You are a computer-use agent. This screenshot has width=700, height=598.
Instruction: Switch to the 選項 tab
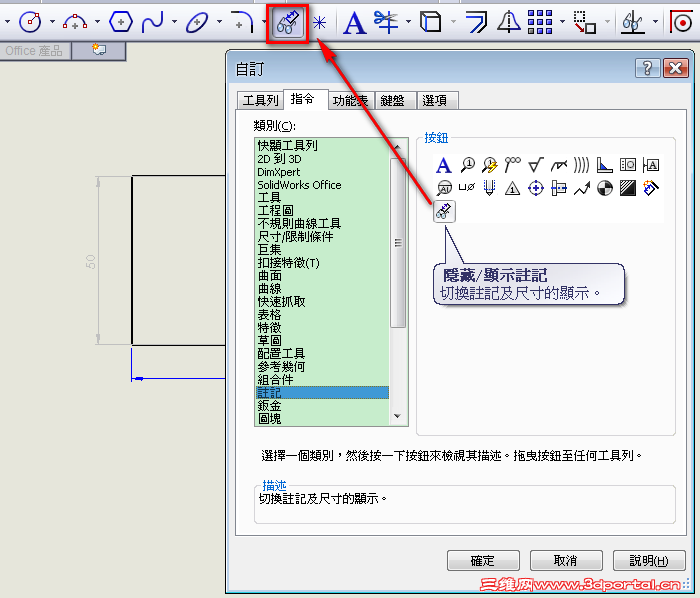pyautogui.click(x=438, y=100)
